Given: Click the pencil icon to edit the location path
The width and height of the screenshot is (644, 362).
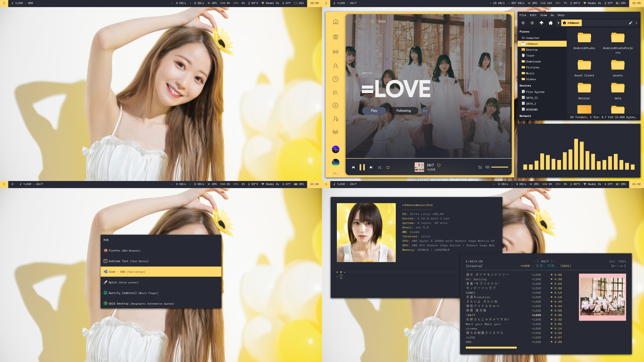Looking at the screenshot, I should (x=630, y=23).
